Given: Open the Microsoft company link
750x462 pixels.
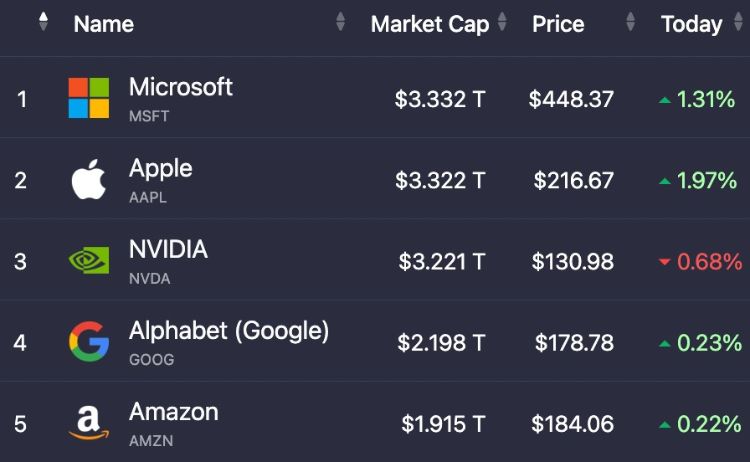Looking at the screenshot, I should (180, 87).
